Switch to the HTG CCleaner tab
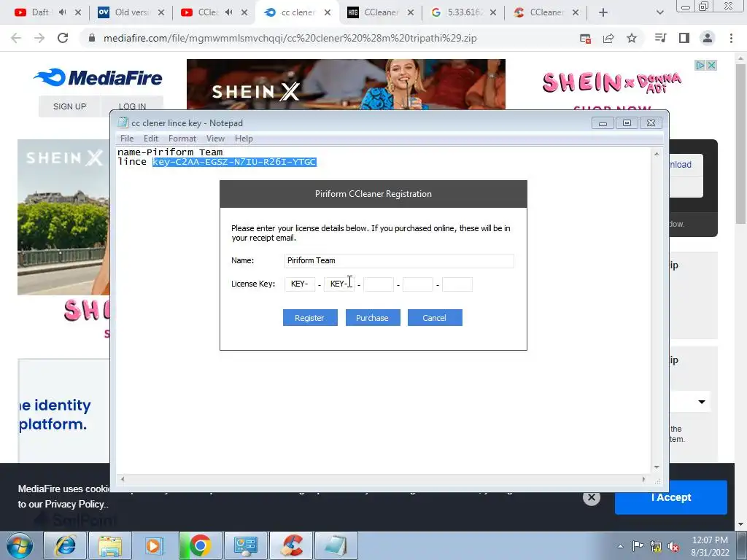The width and height of the screenshot is (747, 560). pos(381,12)
